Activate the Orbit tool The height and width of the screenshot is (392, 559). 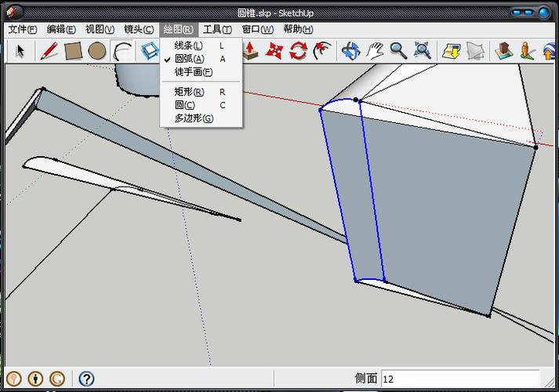click(x=350, y=51)
